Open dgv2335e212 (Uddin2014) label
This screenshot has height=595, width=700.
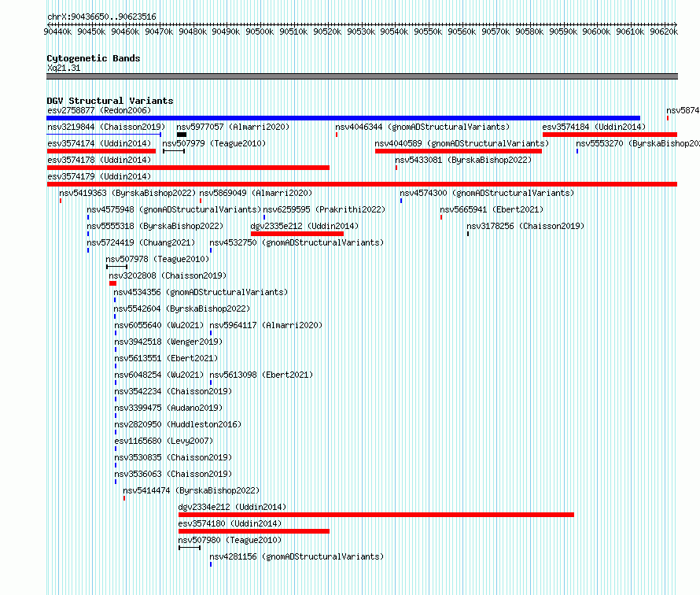tap(304, 226)
